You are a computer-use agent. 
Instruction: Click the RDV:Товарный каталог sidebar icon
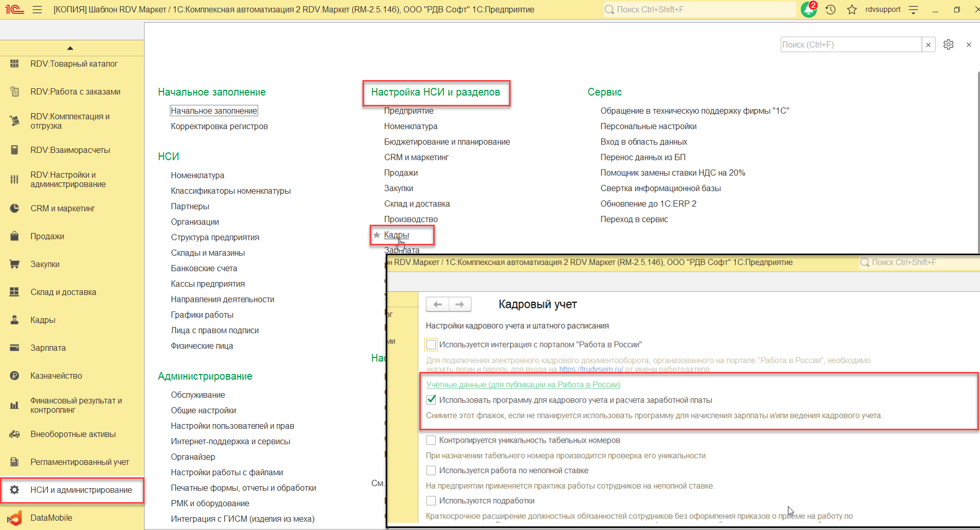[14, 64]
